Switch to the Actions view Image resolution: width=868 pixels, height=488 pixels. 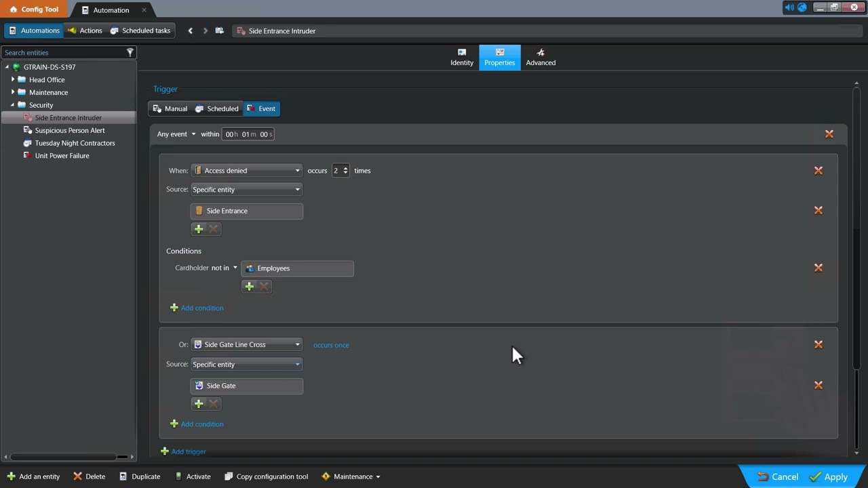(85, 30)
